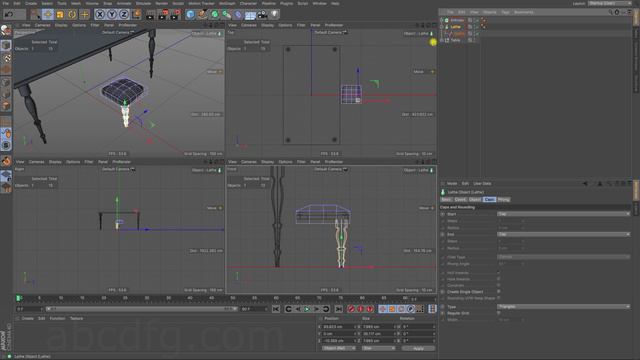
Task: Toggle Hull Inwards checkbox
Action: coord(499,273)
